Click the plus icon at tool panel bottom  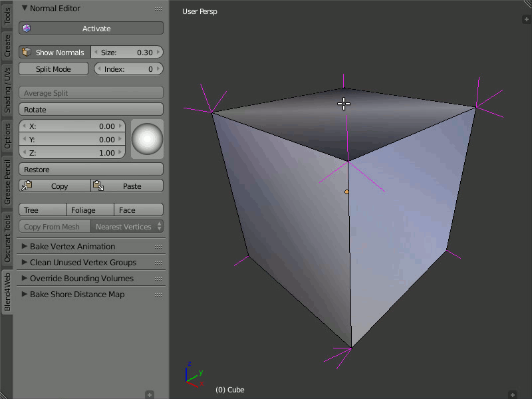point(150,394)
